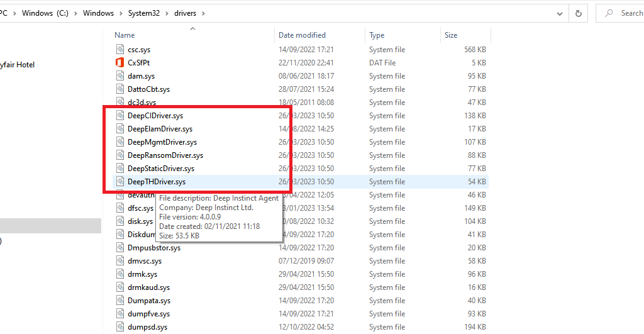Viewport: 644px width, 334px height.
Task: Click the DeepCIDriver.sys file icon
Action: 120,116
